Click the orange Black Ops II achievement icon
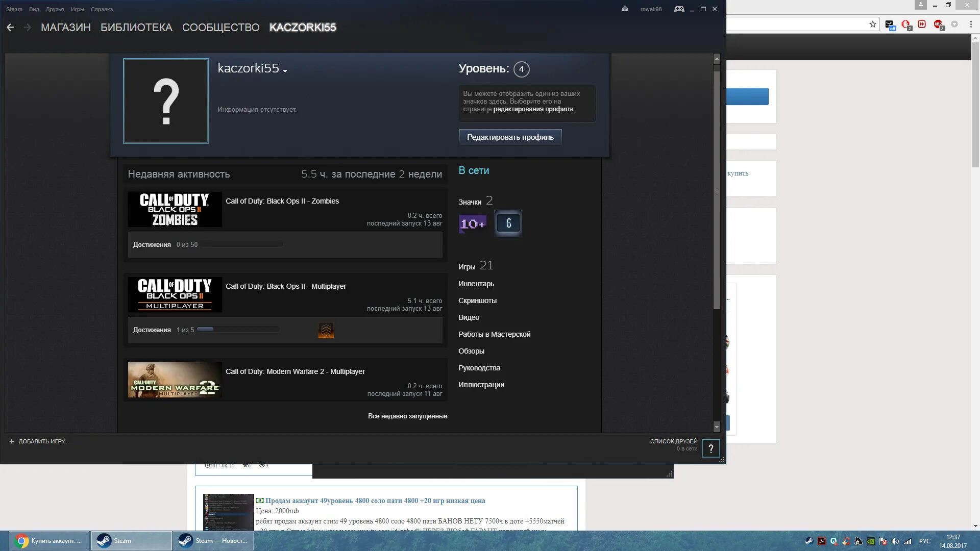 (x=326, y=330)
